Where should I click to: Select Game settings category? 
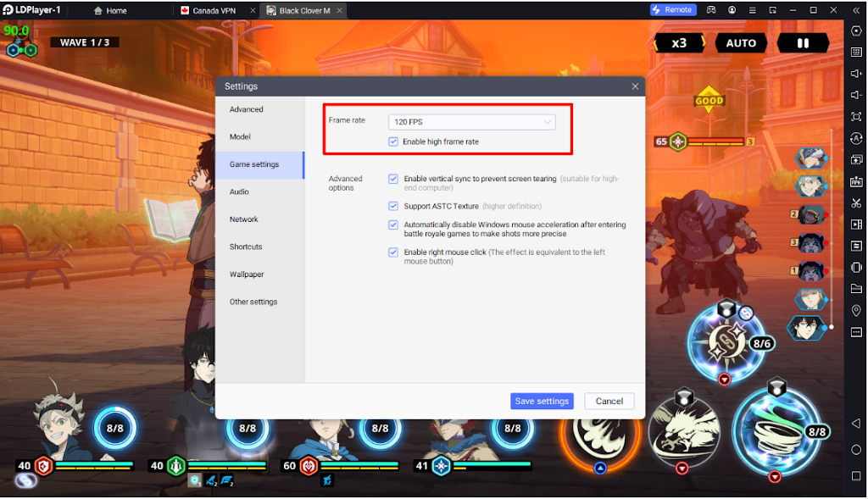point(260,164)
